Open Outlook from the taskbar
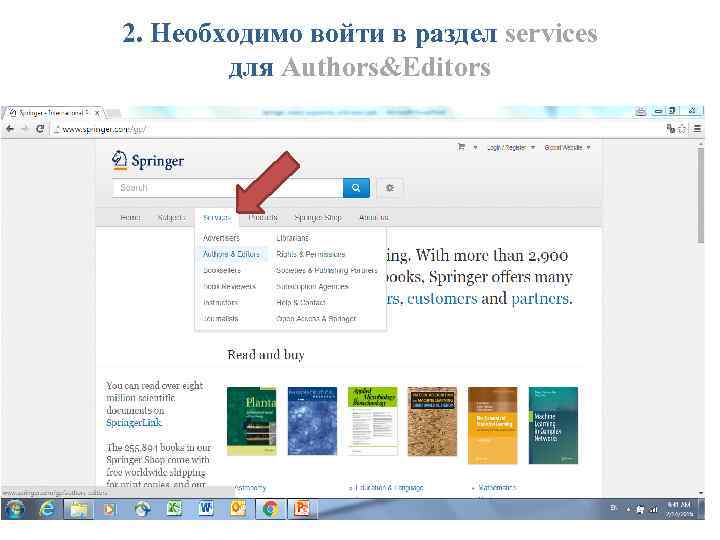The image size is (720, 540). [238, 508]
